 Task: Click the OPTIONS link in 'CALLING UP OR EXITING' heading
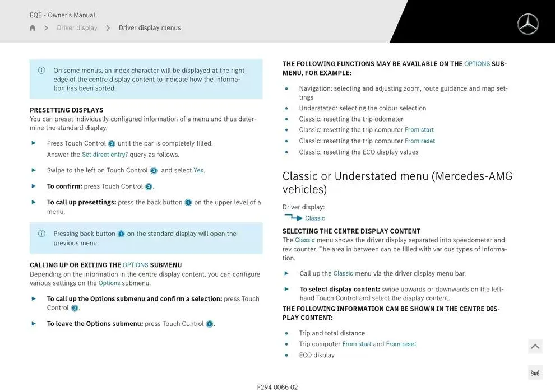(135, 265)
